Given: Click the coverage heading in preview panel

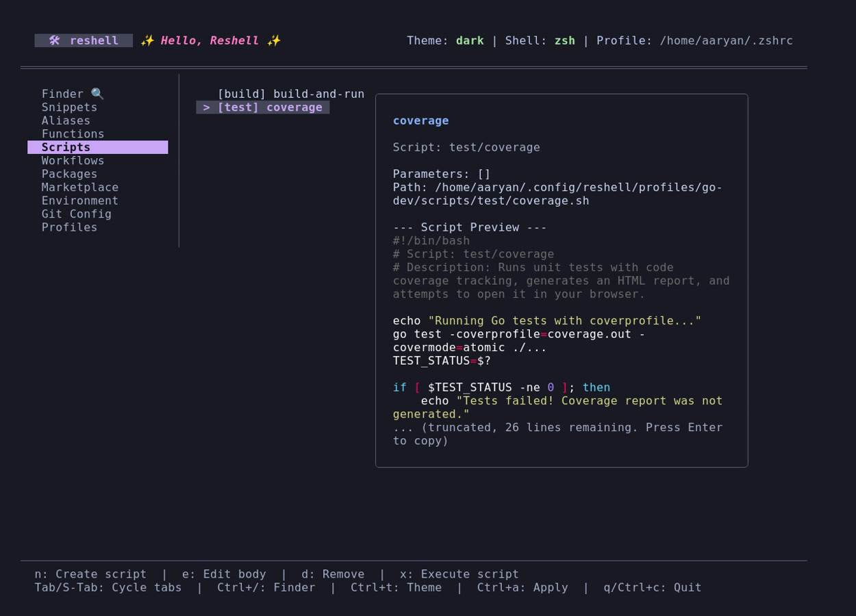Looking at the screenshot, I should click(420, 120).
